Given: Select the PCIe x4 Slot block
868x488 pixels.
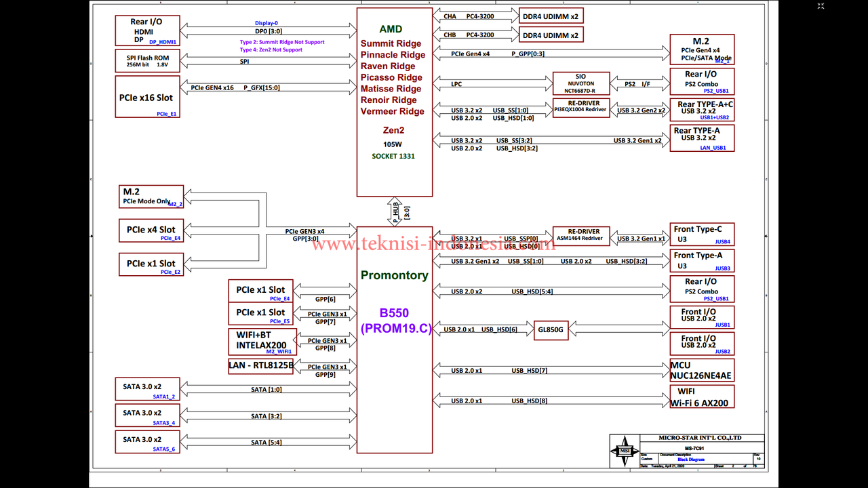Looking at the screenshot, I should (x=151, y=230).
